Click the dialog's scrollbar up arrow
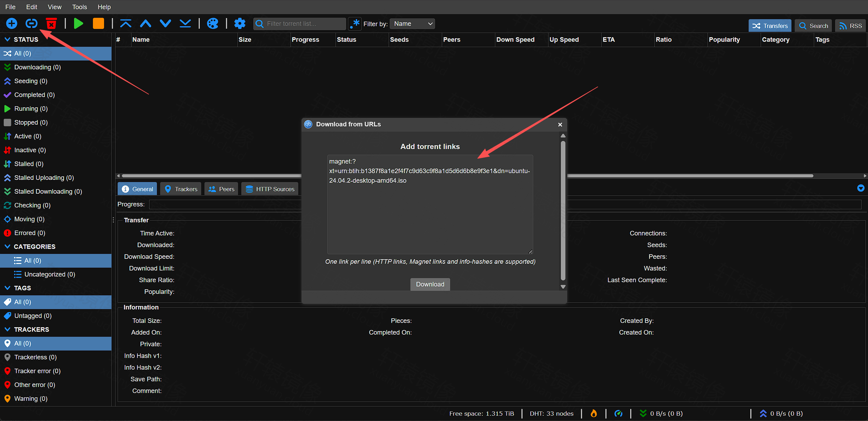 pyautogui.click(x=563, y=136)
